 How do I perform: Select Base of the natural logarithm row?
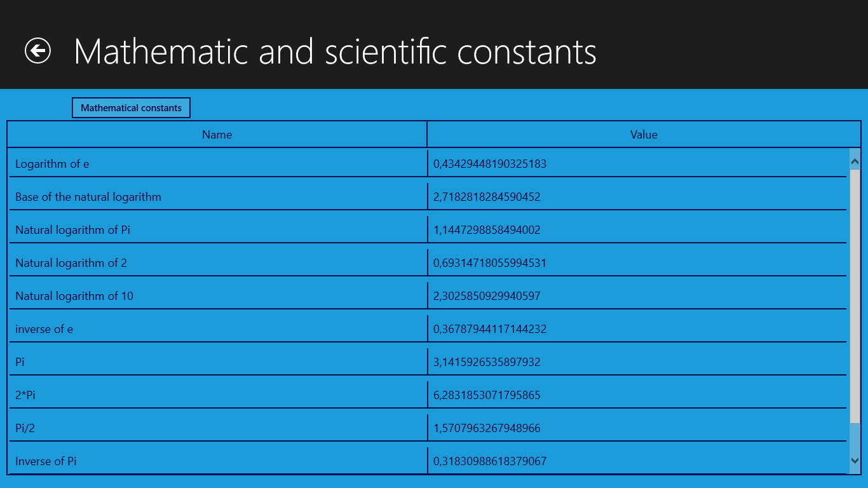tap(427, 197)
